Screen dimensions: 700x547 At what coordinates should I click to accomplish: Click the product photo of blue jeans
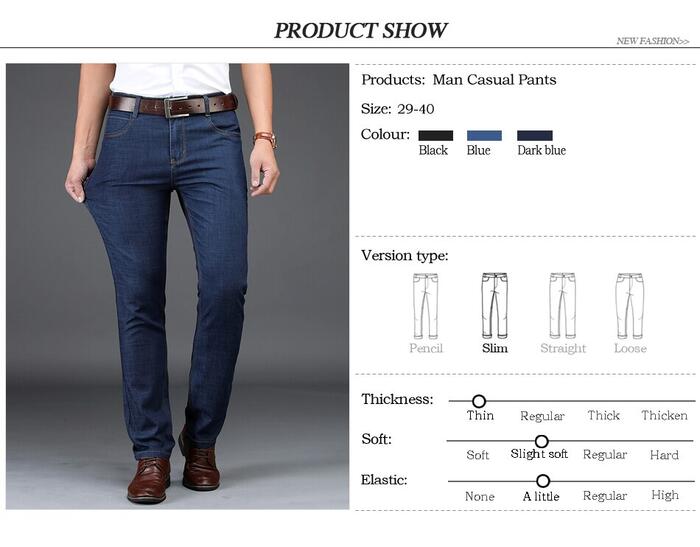[177, 286]
